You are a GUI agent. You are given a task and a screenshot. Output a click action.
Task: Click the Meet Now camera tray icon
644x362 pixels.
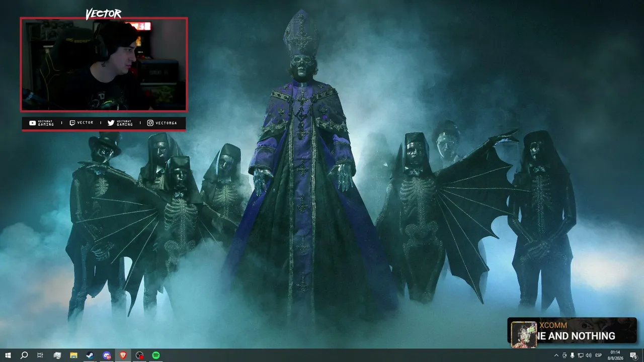pyautogui.click(x=565, y=355)
